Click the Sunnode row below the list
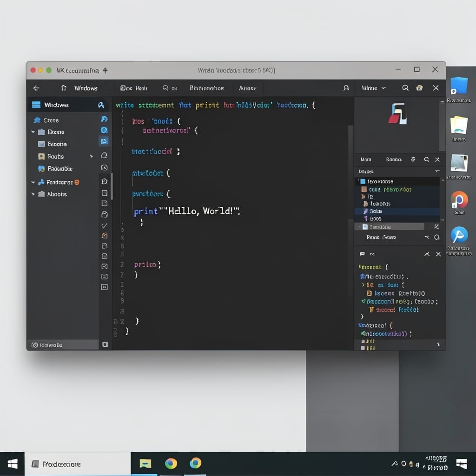476x476 pixels. pyautogui.click(x=390, y=227)
